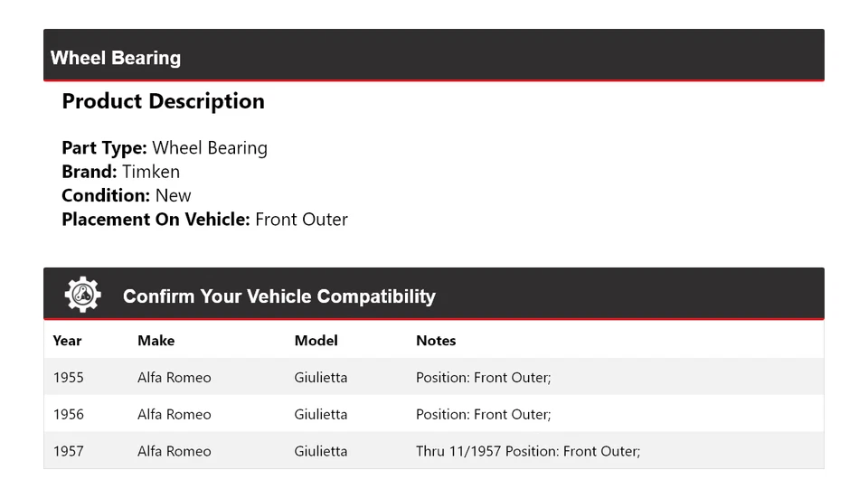This screenshot has width=868, height=498.
Task: Click the gear icon beside Confirm Your Vehicle Compatibility
Action: point(82,295)
